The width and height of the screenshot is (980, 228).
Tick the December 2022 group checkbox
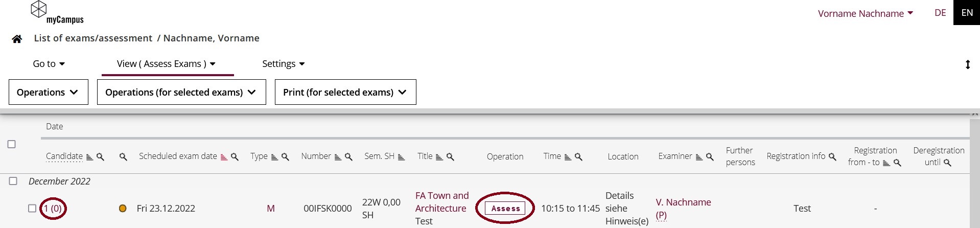click(x=13, y=181)
